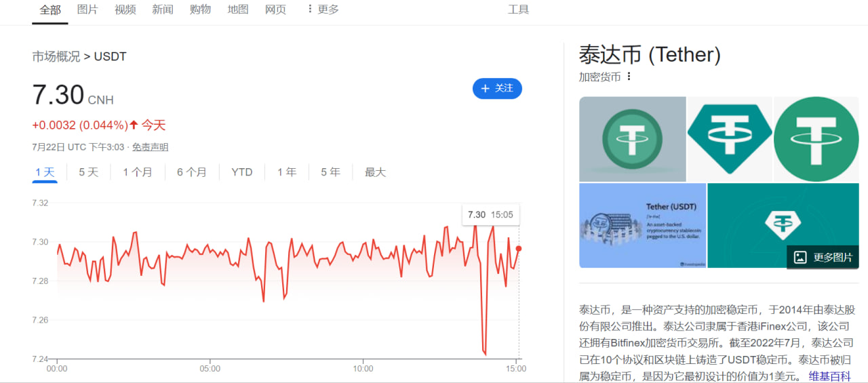868x383 pixels.
Task: Open the round green Tether logo image
Action: [816, 139]
